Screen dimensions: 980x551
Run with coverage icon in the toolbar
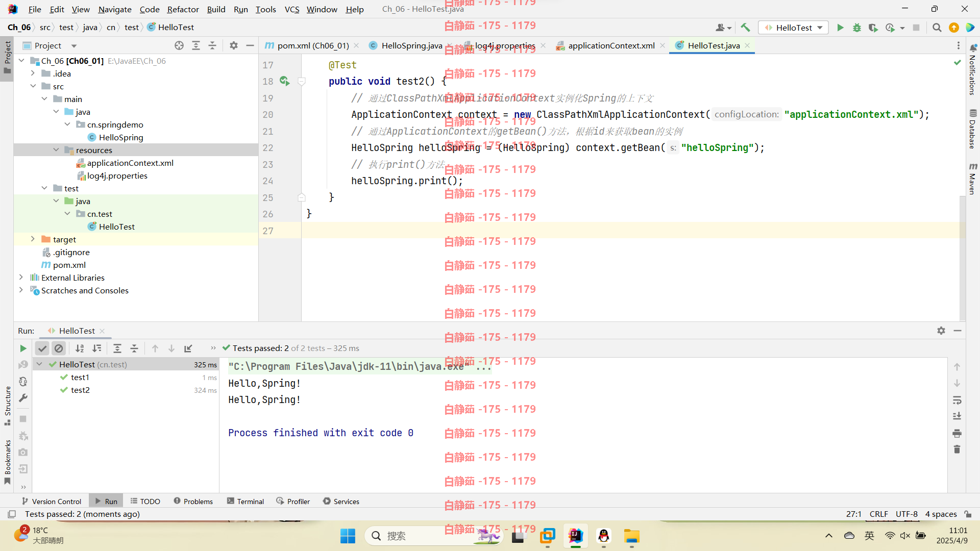click(873, 28)
